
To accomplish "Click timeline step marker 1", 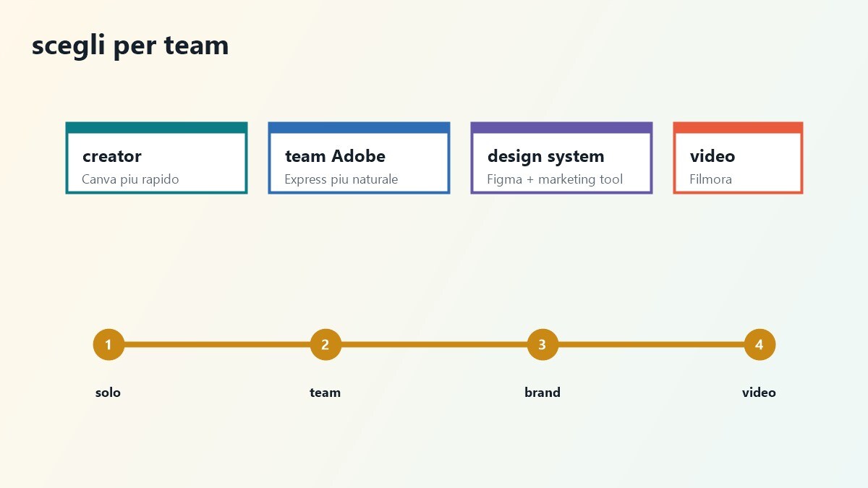I will (x=109, y=345).
